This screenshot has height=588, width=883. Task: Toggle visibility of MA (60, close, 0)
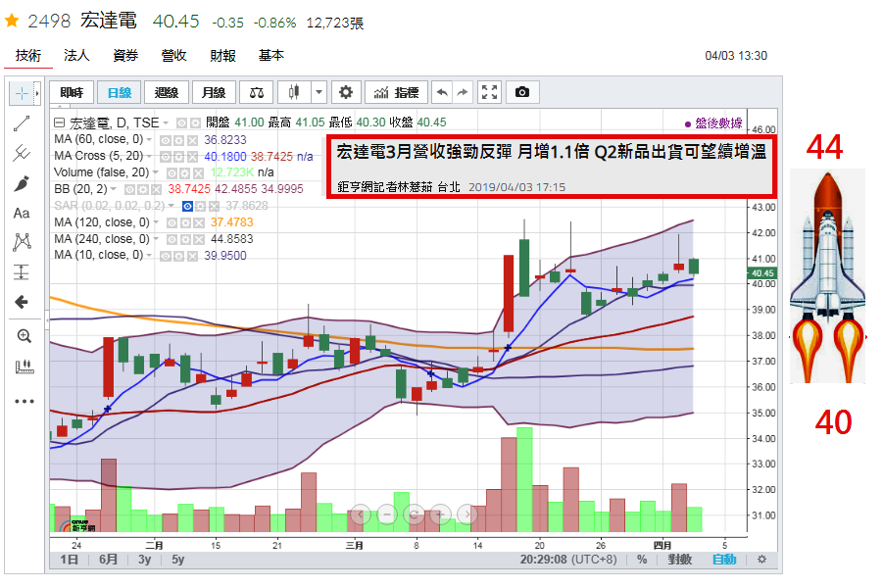(166, 140)
